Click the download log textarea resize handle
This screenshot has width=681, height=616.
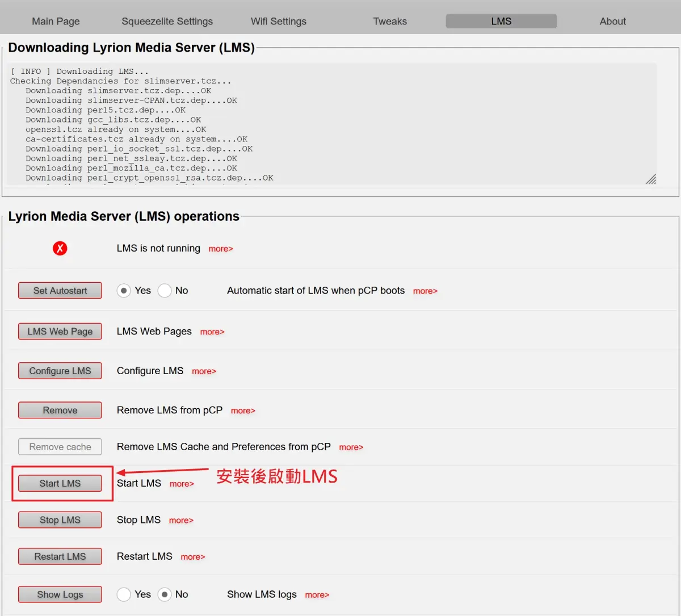click(x=651, y=179)
